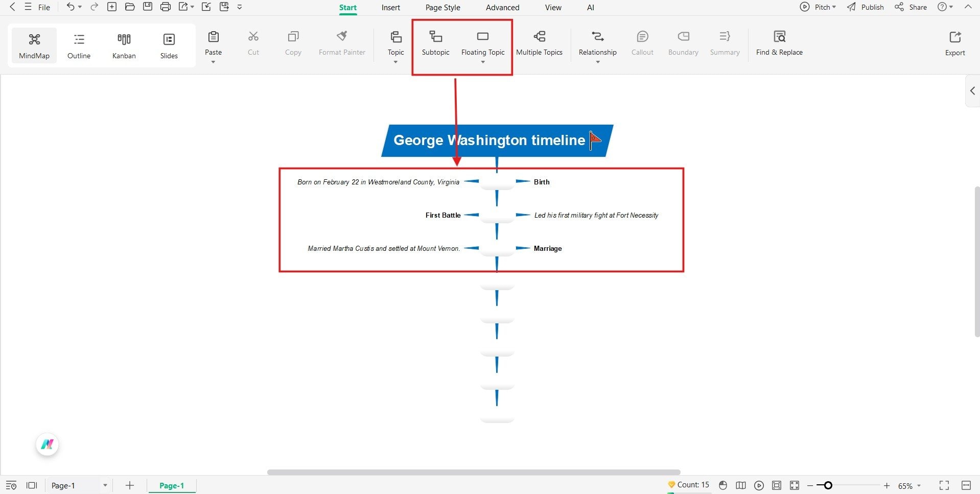Image resolution: width=980 pixels, height=494 pixels.
Task: Open the zoom percentage dropdown
Action: pyautogui.click(x=910, y=485)
